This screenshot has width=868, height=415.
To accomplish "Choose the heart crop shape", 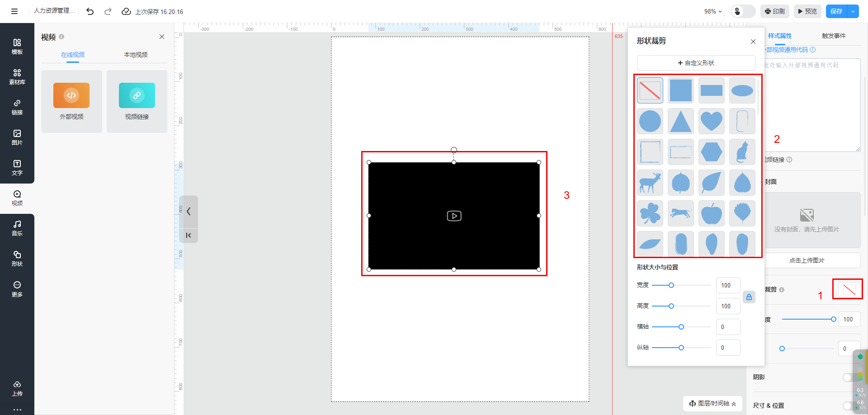I will [711, 121].
